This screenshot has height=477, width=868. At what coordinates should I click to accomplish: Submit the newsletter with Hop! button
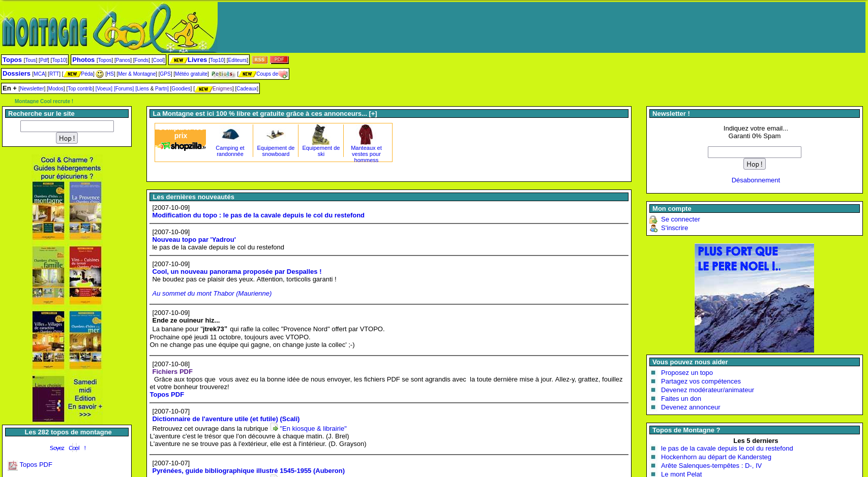[x=754, y=164]
